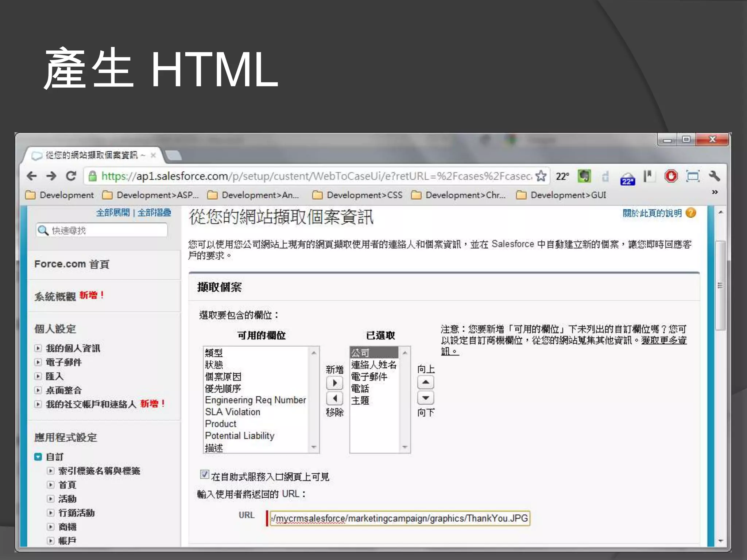Image resolution: width=747 pixels, height=560 pixels.
Task: Open the Chrome wrench settings menu
Action: (715, 176)
